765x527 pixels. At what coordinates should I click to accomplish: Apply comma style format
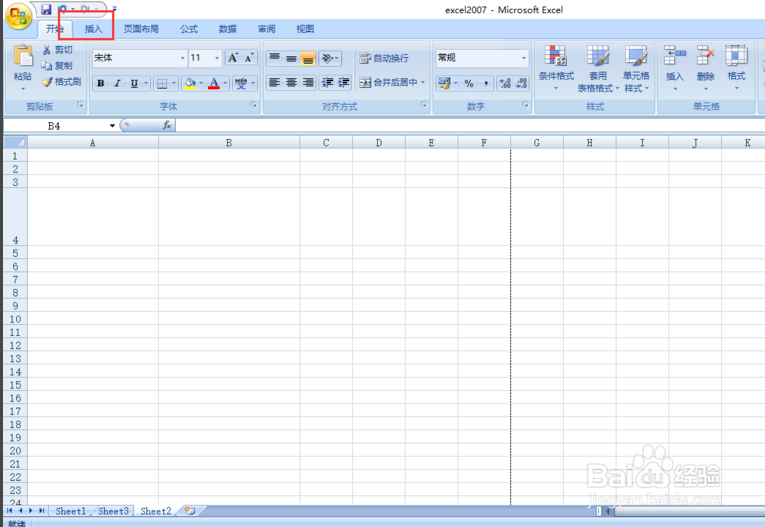(x=486, y=83)
